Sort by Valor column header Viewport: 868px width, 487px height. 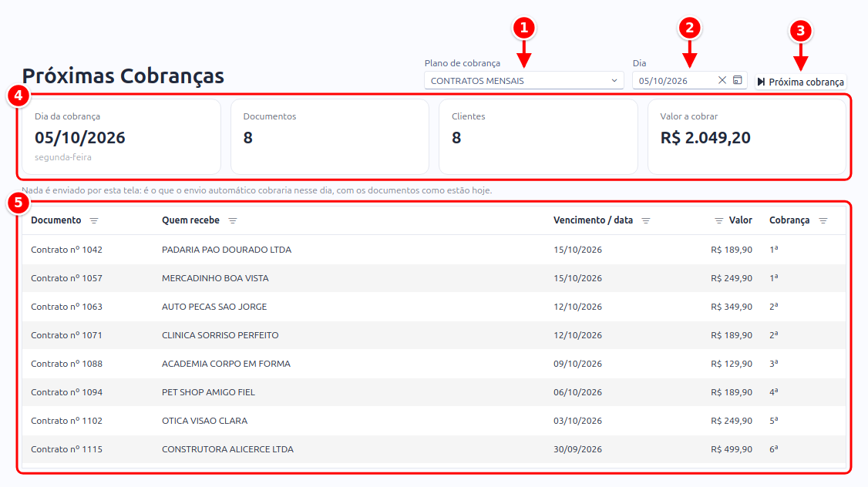click(740, 220)
